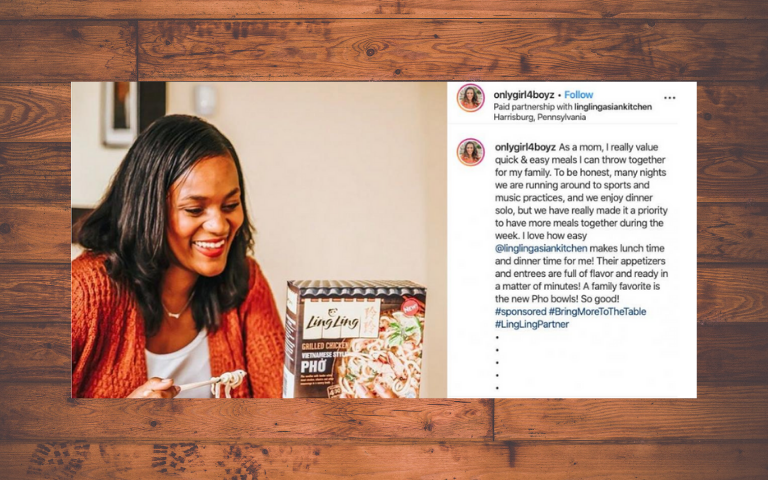Viewport: 768px width, 480px height.
Task: Click the post photo of woman eating noodles
Action: point(259,240)
